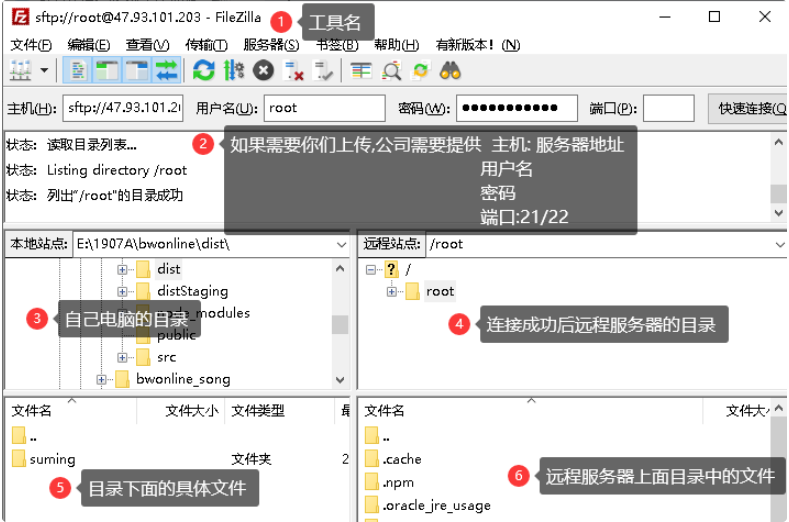The width and height of the screenshot is (789, 522).
Task: Sort local list by 文件类型 column
Action: point(258,411)
